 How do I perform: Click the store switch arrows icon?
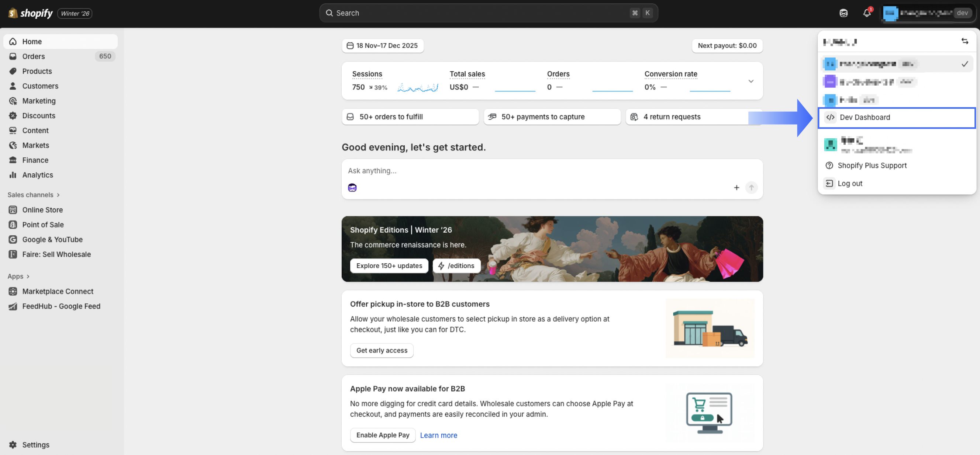[965, 41]
